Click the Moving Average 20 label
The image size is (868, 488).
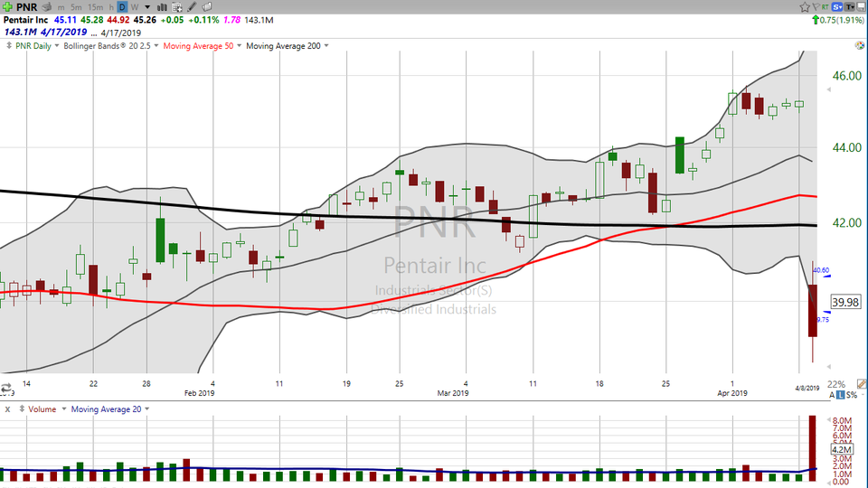[x=107, y=408]
